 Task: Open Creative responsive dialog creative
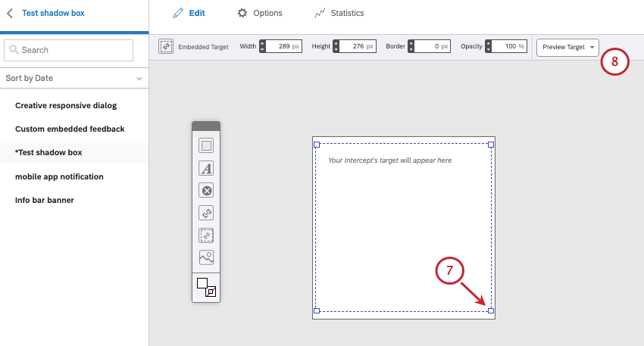pyautogui.click(x=66, y=105)
